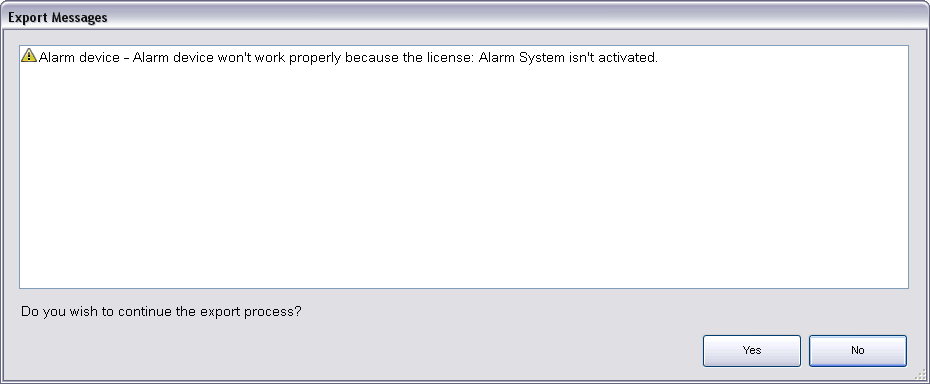Screen dimensions: 930x384
Task: Confirm export by clicking Yes
Action: point(751,351)
